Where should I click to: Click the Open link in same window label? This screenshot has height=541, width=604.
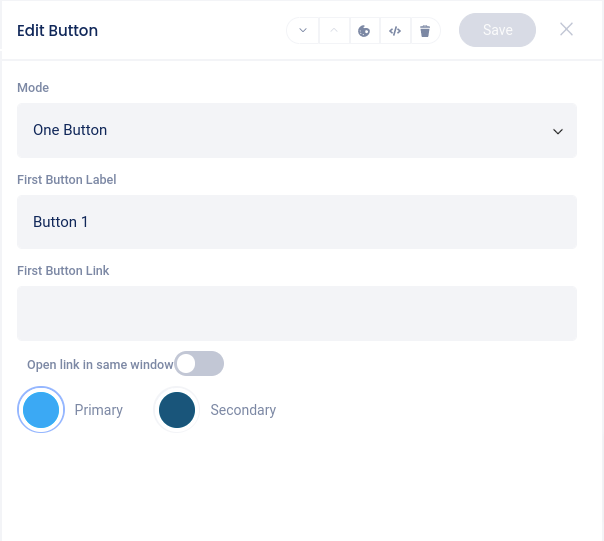click(100, 365)
